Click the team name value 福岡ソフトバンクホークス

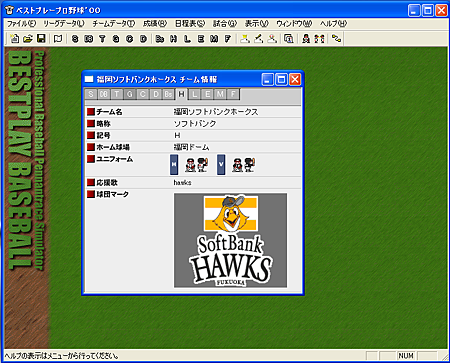[x=216, y=112]
